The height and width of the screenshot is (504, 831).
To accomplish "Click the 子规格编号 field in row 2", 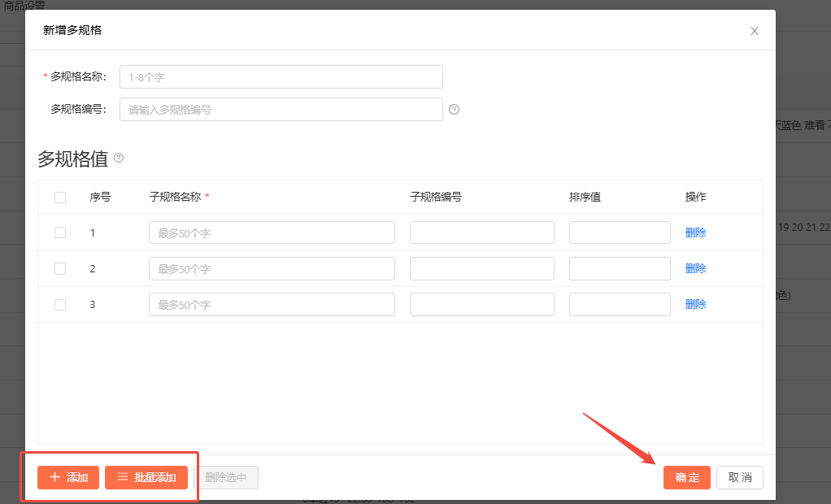I will pos(481,269).
